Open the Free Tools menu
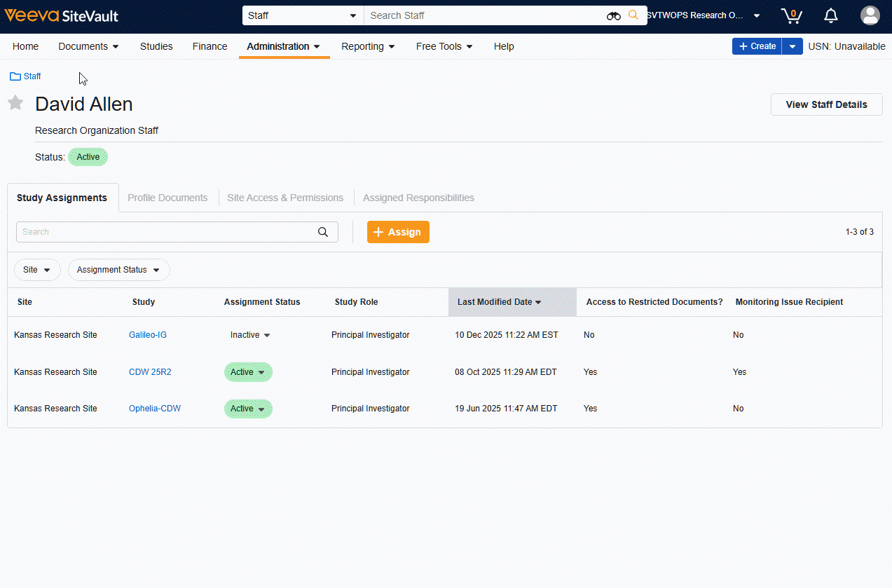This screenshot has width=892, height=588. (444, 46)
